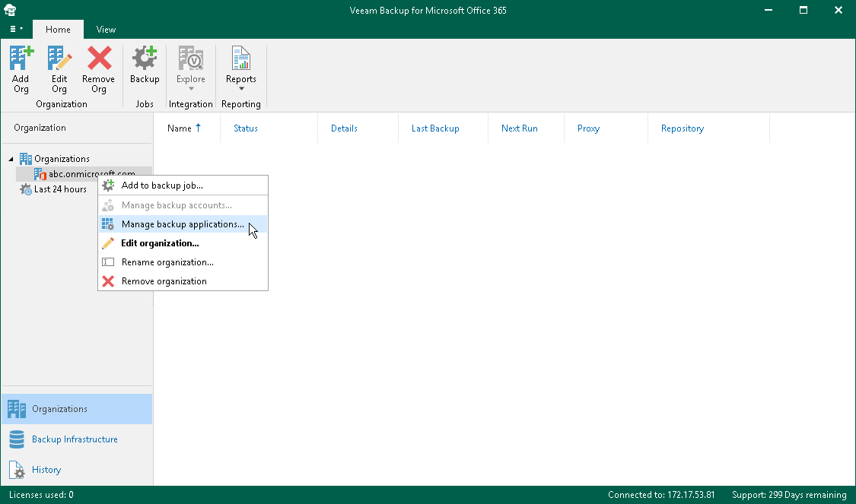
Task: Open the Organizations navigation pane
Action: point(76,409)
